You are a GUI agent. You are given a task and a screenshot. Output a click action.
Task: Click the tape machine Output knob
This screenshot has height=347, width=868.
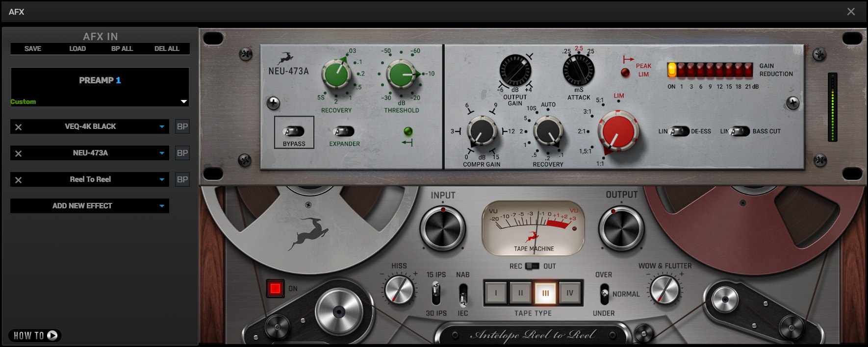pyautogui.click(x=621, y=229)
